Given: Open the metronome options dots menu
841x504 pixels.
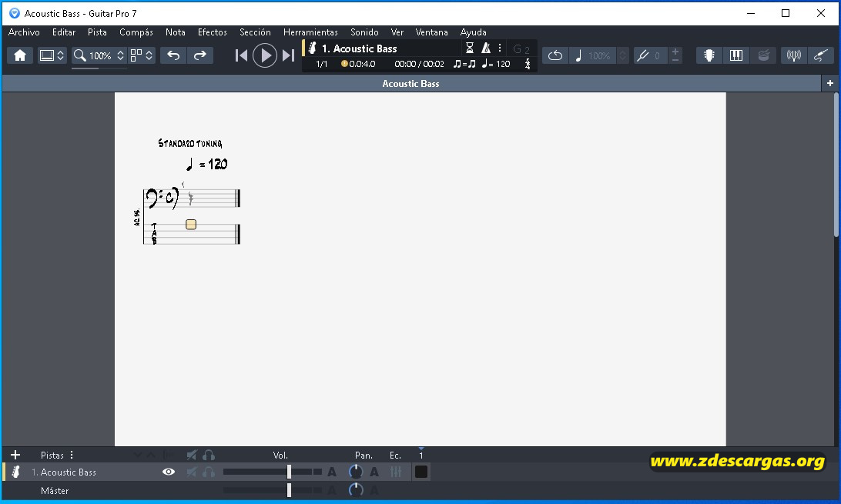Looking at the screenshot, I should pos(500,48).
